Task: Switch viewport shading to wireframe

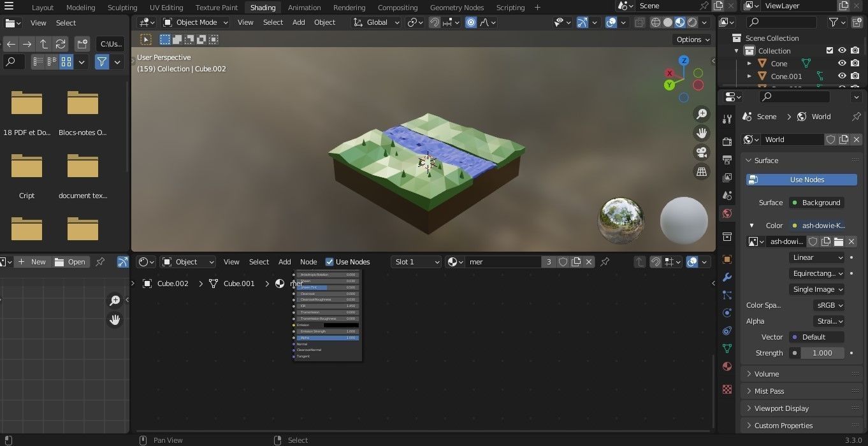Action: [656, 22]
